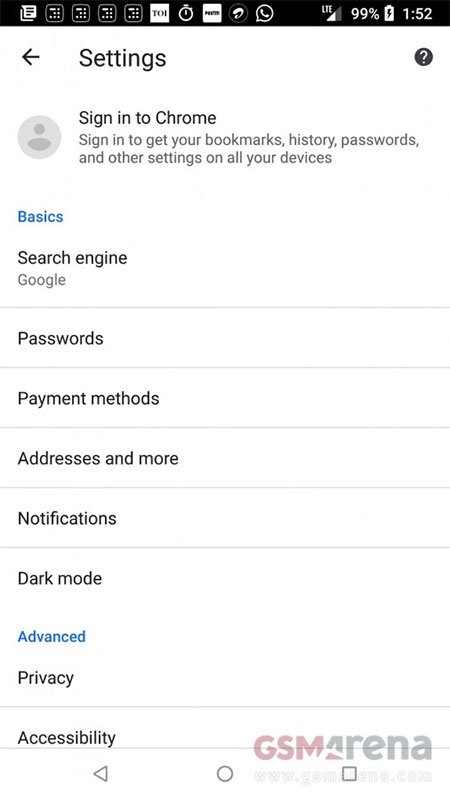Tap the battery indicator in status bar
450x800 pixels.
point(390,13)
